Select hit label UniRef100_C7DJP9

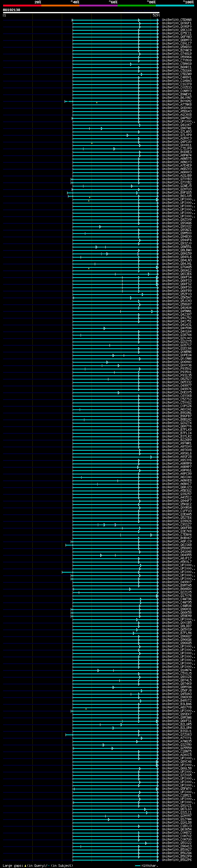(x=176, y=149)
